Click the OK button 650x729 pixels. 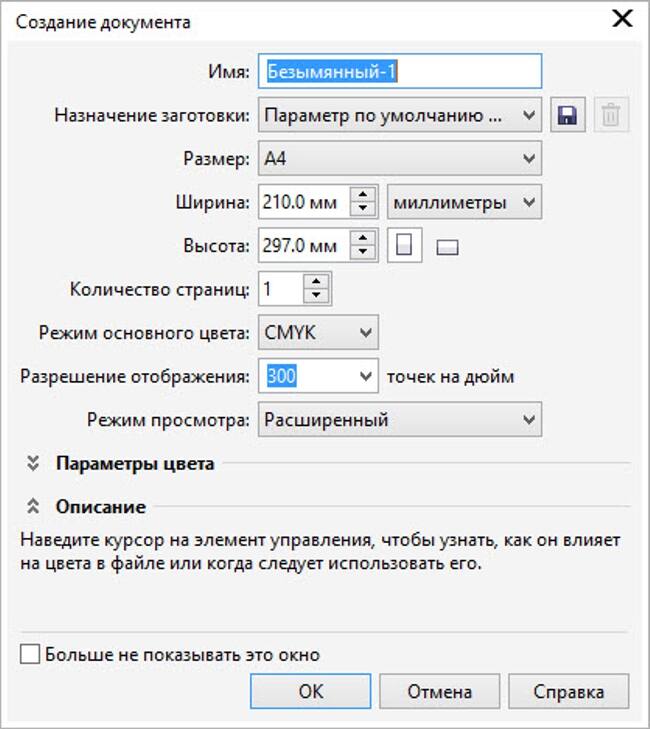tap(310, 691)
